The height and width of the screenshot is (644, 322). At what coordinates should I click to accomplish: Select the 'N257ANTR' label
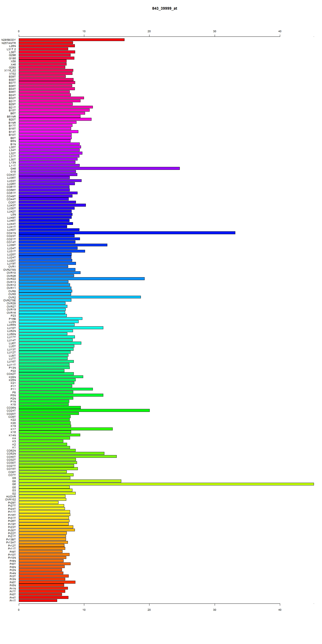(9, 43)
